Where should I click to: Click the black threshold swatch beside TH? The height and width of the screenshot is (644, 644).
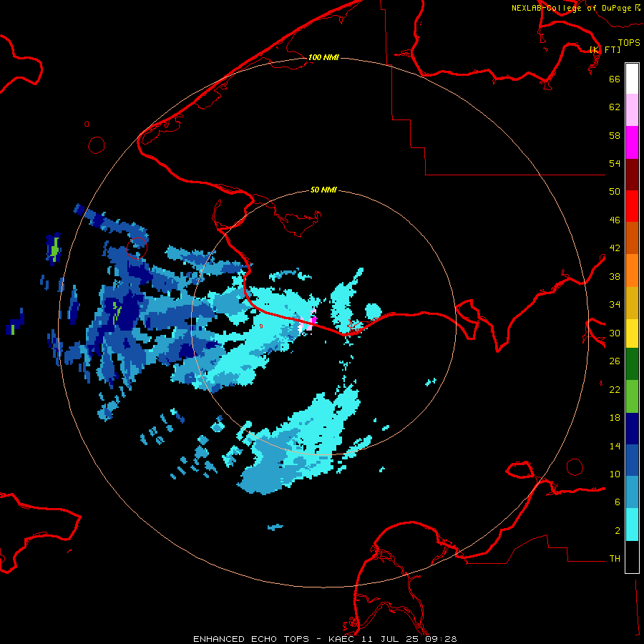click(632, 557)
